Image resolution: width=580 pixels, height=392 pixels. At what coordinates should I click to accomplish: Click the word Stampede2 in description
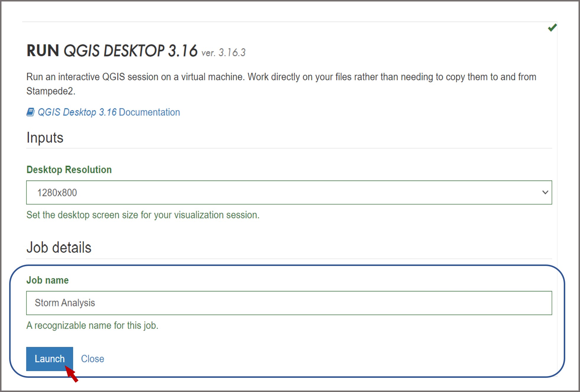[x=50, y=91]
